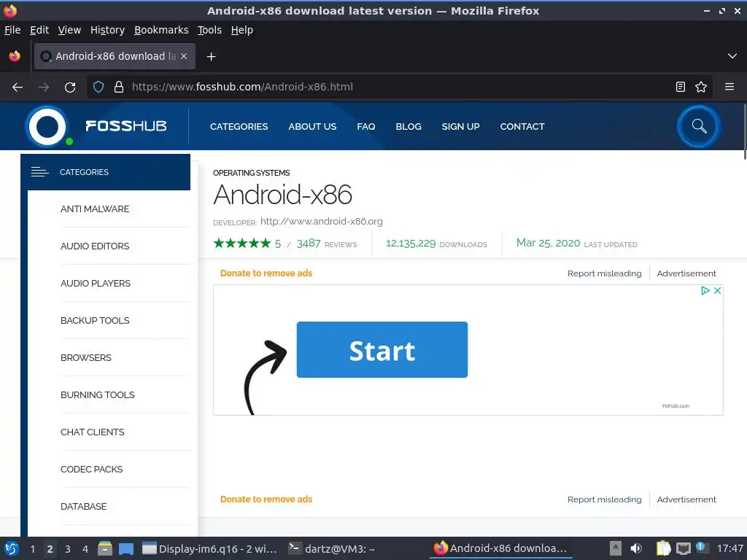Image resolution: width=747 pixels, height=560 pixels.
Task: Select AUDIO PLAYERS category
Action: pyautogui.click(x=96, y=284)
